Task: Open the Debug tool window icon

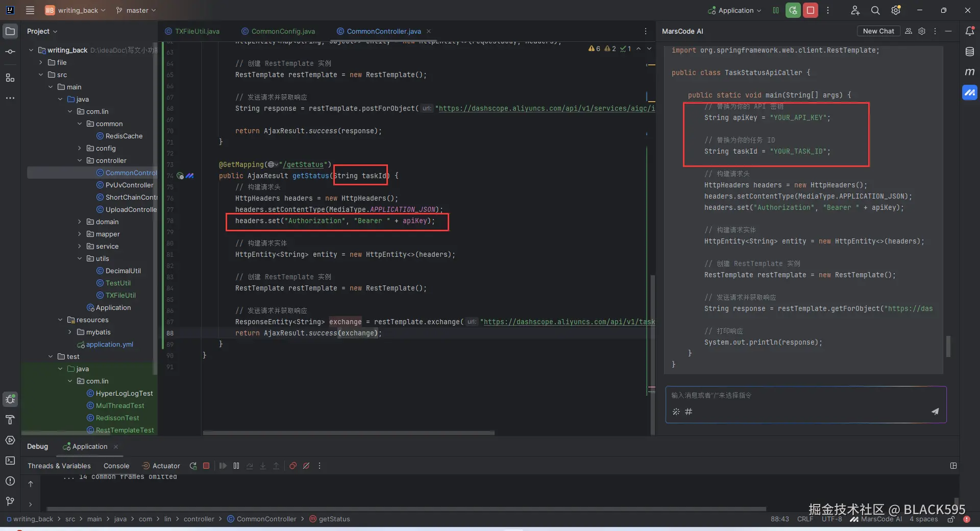Action: click(10, 399)
